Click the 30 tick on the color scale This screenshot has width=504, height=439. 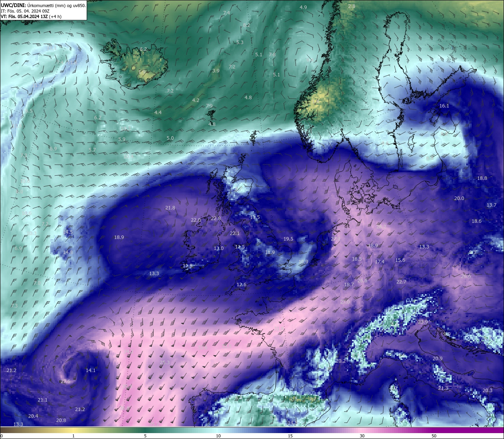coord(362,436)
